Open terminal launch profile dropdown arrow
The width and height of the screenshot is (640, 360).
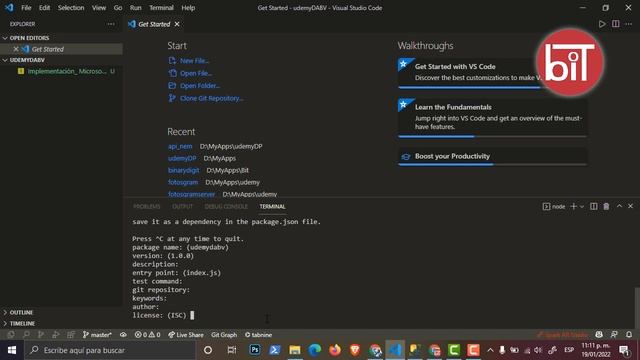pyautogui.click(x=582, y=207)
